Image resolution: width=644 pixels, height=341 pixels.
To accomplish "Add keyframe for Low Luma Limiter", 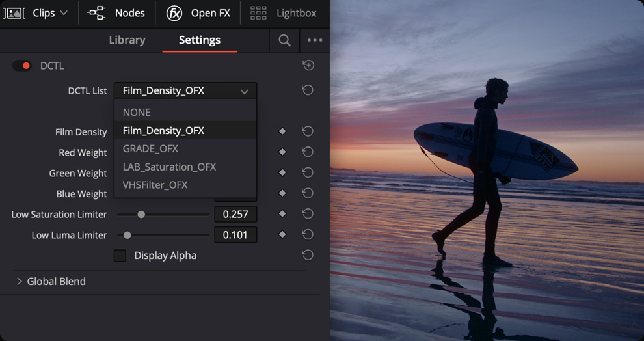I will point(282,235).
